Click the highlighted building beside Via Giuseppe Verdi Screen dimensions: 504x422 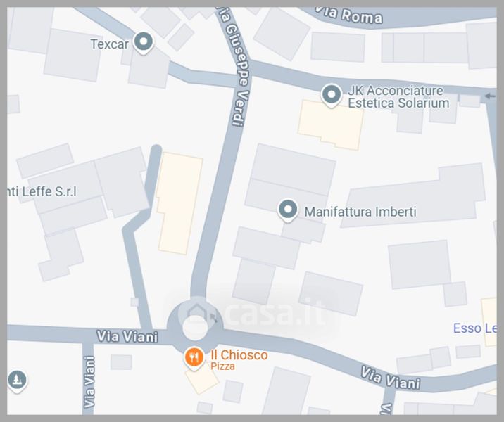coord(179,203)
